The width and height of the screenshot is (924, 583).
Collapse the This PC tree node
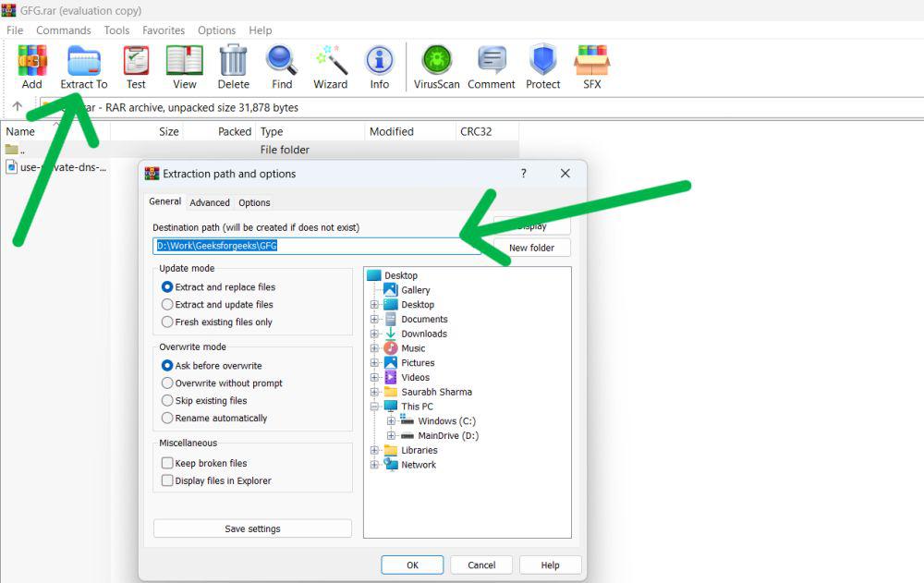point(374,407)
